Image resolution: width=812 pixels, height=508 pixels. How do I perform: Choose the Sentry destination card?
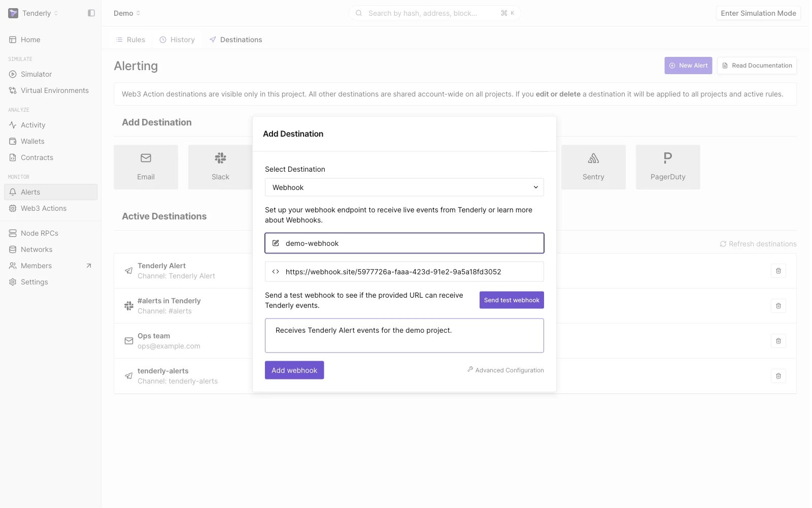pos(593,167)
